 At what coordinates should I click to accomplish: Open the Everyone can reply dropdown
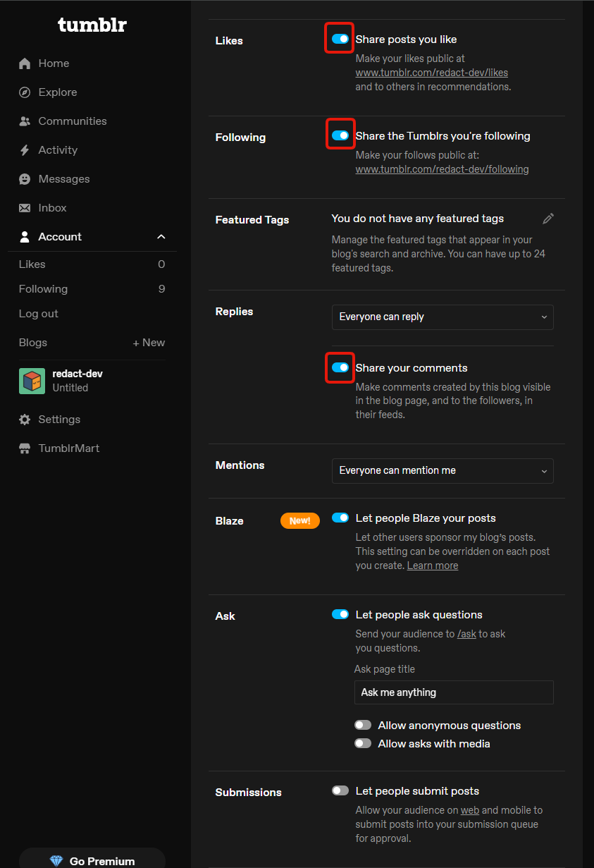point(443,317)
